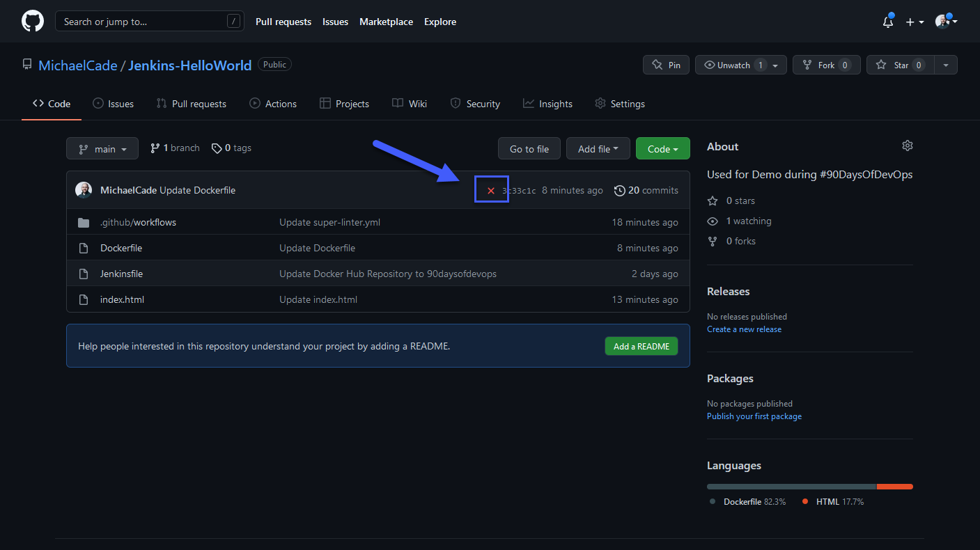The image size is (980, 550).
Task: Click the GitHub logo icon
Action: pyautogui.click(x=33, y=21)
